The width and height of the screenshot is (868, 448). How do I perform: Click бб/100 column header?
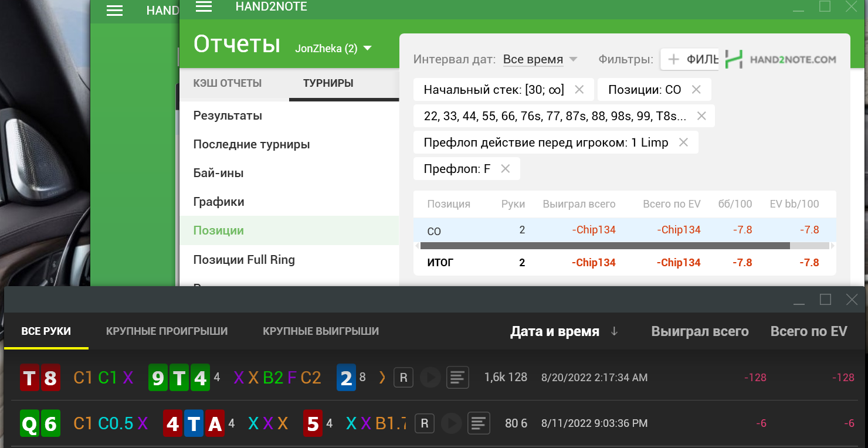tap(735, 204)
